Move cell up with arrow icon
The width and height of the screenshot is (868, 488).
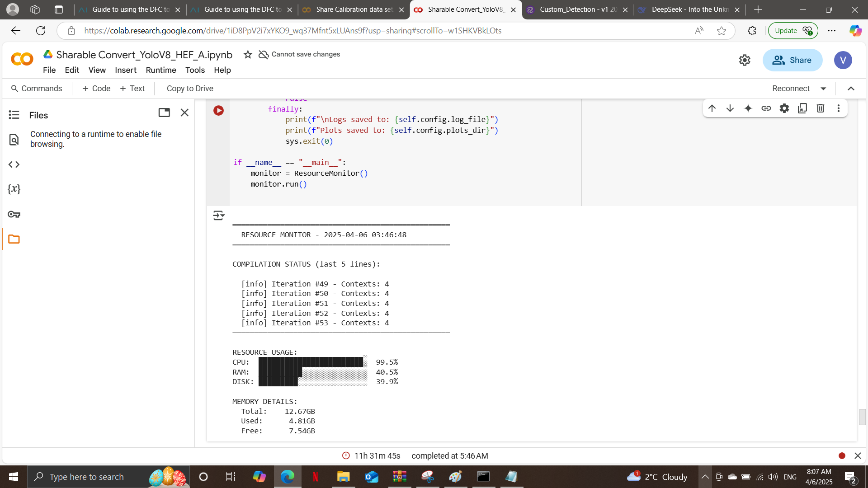pos(712,108)
